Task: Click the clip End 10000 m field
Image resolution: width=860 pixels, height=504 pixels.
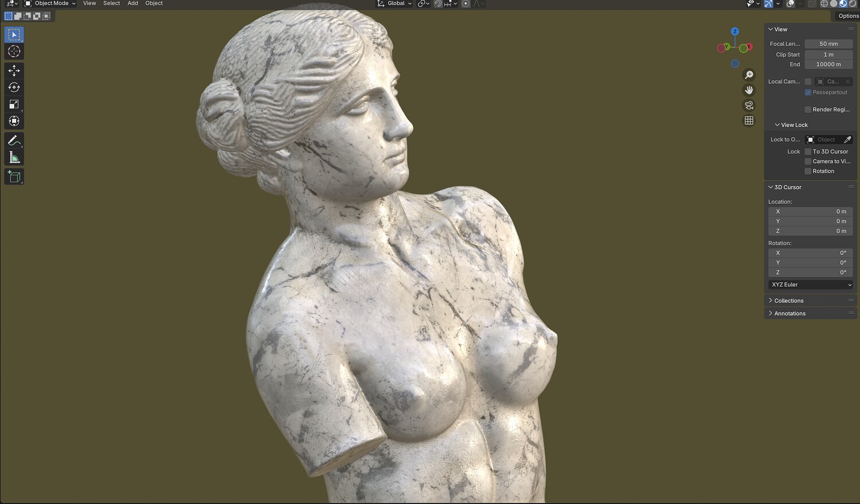Action: pos(828,64)
